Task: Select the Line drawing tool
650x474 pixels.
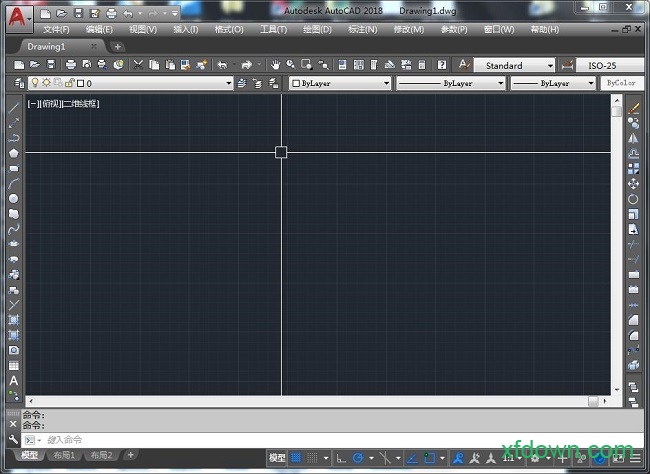Action: coord(14,107)
